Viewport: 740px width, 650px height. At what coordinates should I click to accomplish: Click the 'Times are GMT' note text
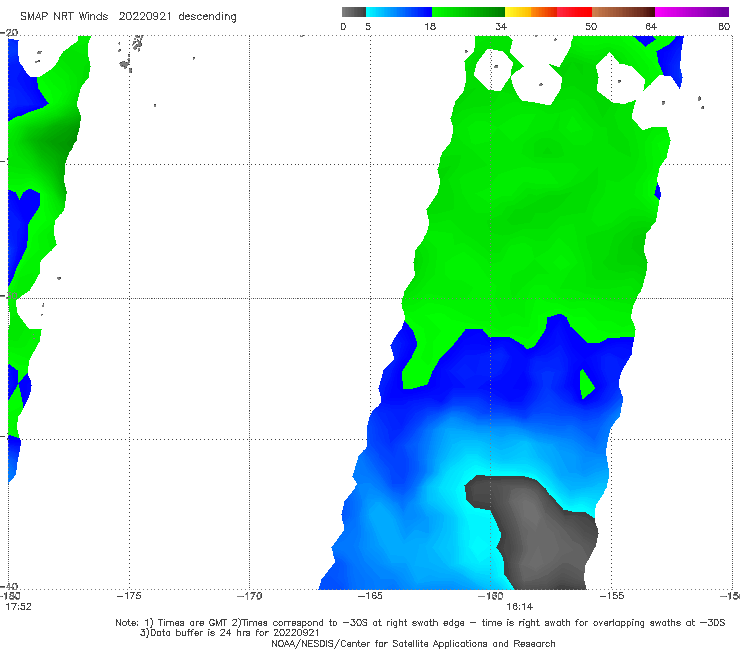click(x=193, y=623)
